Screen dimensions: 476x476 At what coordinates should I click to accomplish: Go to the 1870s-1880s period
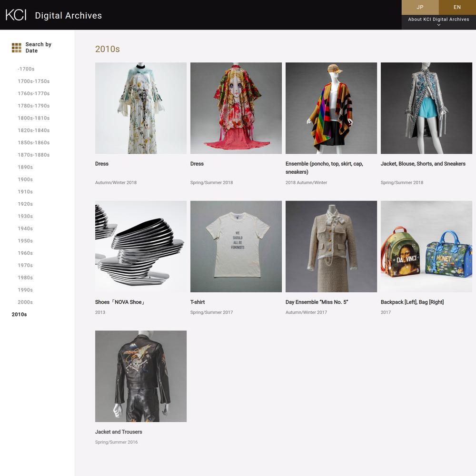(x=34, y=155)
